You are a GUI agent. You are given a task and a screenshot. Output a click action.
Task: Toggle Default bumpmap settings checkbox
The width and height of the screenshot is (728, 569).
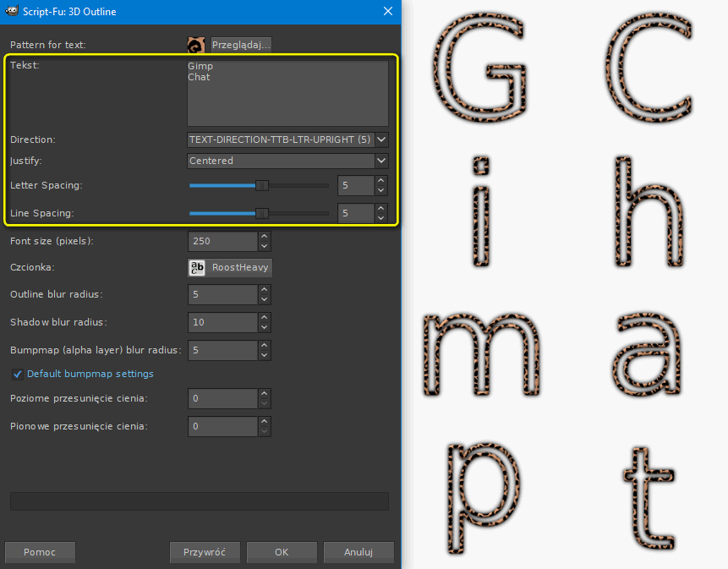pos(17,374)
